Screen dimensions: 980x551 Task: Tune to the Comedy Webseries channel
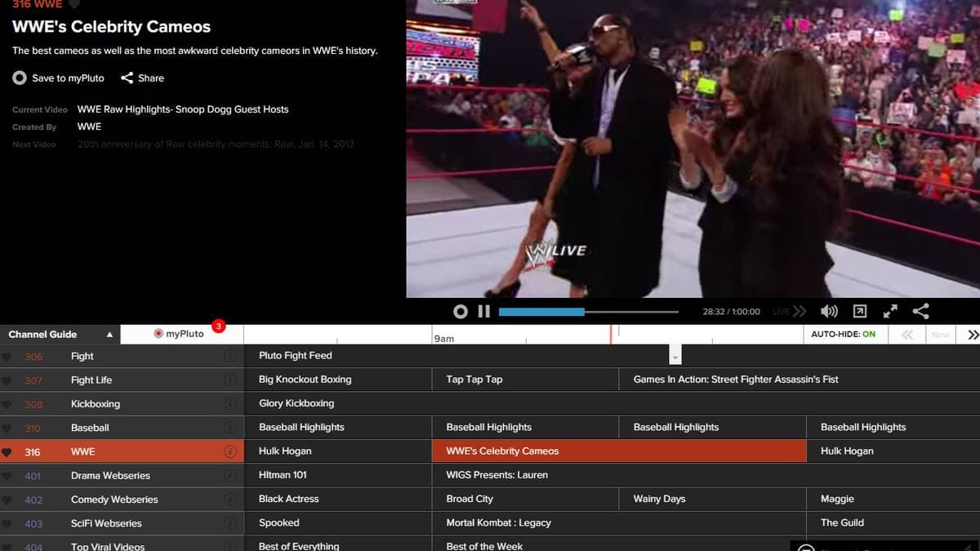pyautogui.click(x=122, y=499)
